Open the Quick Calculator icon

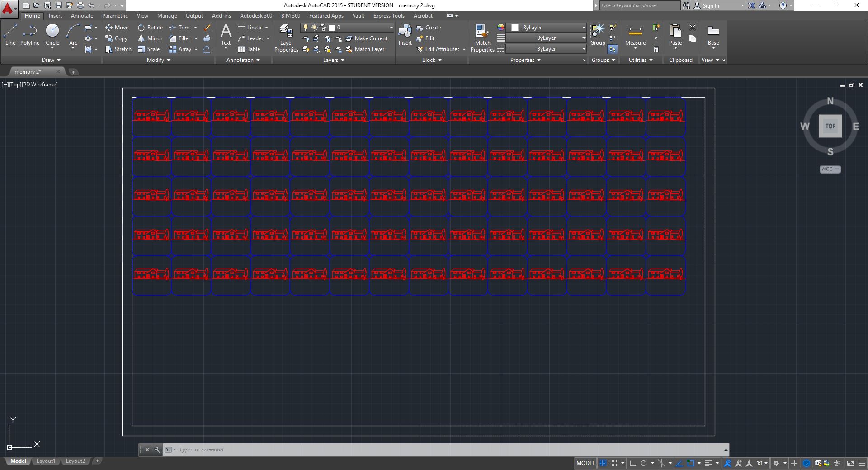coord(656,49)
